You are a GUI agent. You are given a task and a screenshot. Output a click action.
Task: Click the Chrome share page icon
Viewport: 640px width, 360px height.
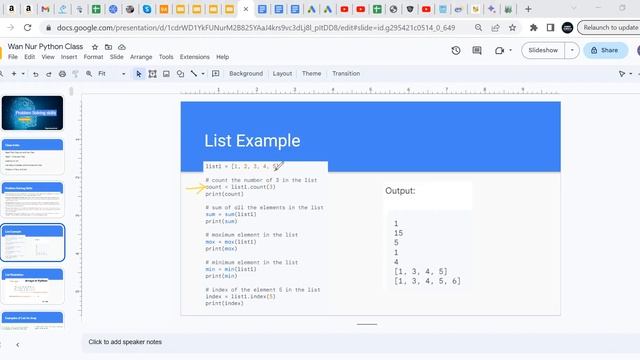tap(496, 28)
